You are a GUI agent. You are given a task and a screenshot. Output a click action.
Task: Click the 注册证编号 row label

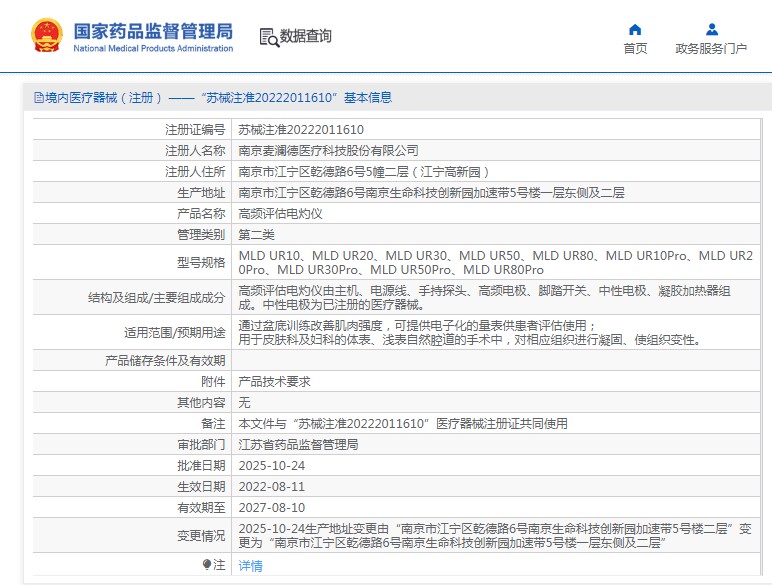click(195, 130)
